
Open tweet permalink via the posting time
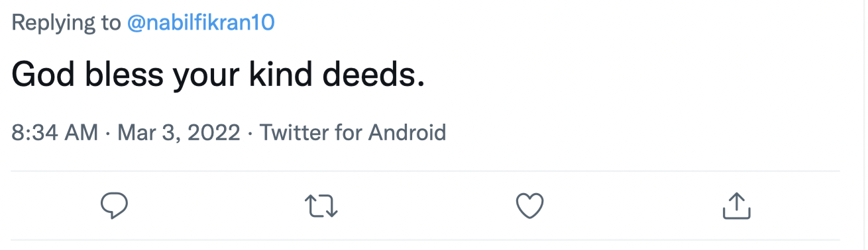(x=55, y=133)
